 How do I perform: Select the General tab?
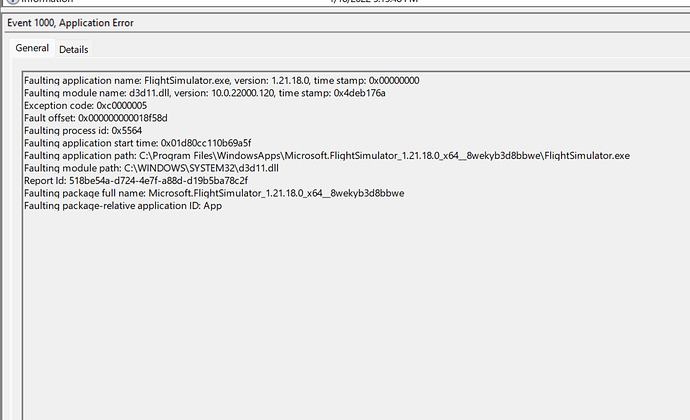tap(32, 48)
